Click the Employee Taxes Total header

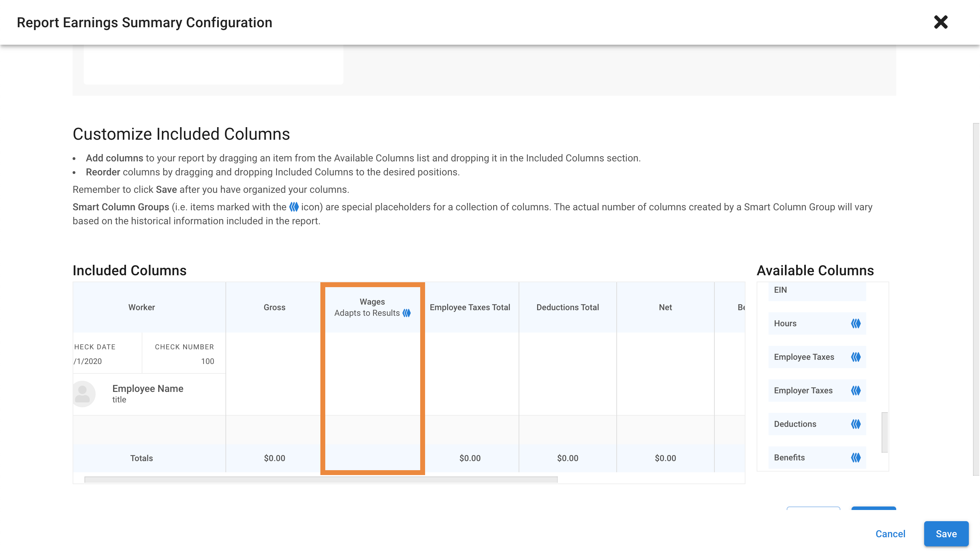point(470,307)
